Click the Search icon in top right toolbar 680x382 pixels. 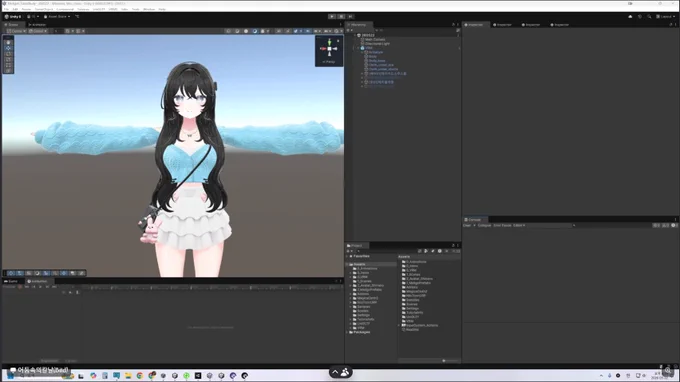tap(649, 16)
